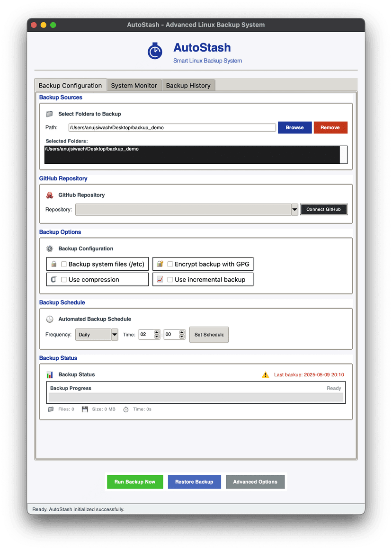This screenshot has height=550, width=392.
Task: Click the Backup Progress bar
Action: click(196, 397)
